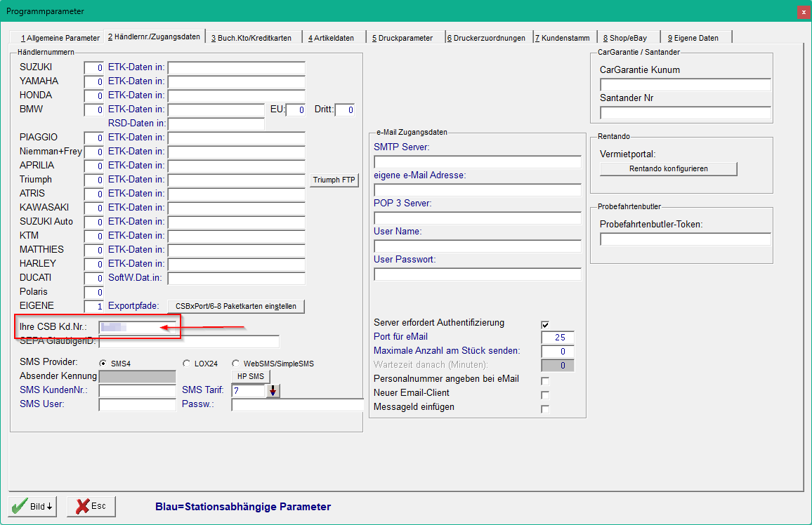This screenshot has width=812, height=525.
Task: Click CSBxPort/6-8 Paketkarten einstellen button
Action: coord(236,306)
